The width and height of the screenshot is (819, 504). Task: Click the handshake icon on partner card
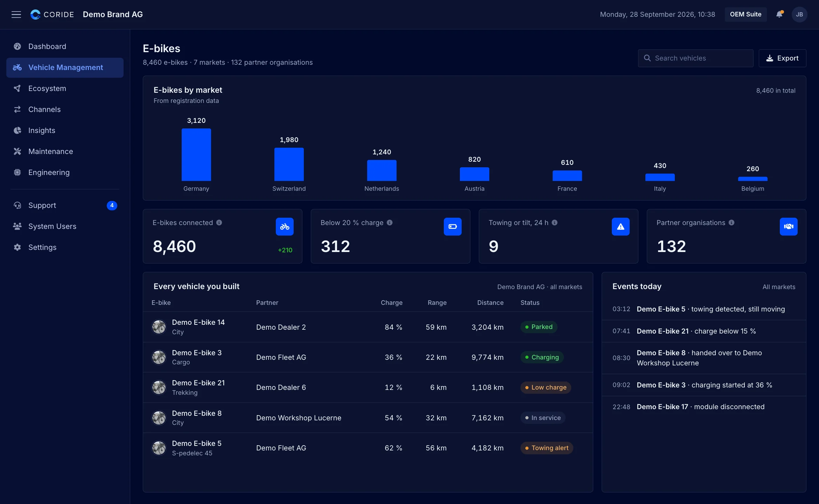point(789,227)
